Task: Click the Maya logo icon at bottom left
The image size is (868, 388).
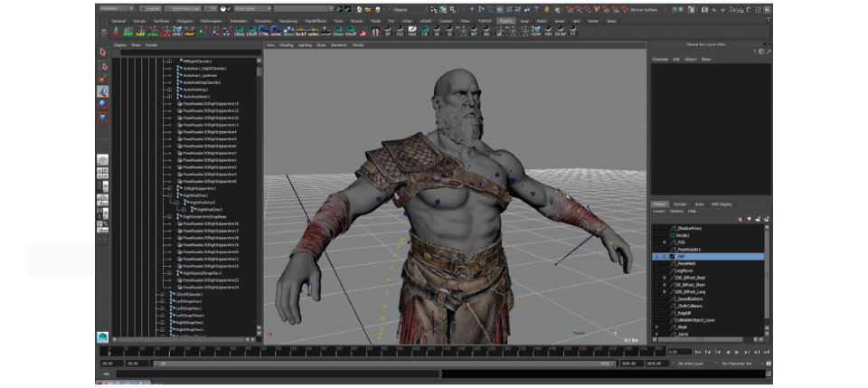Action: click(x=102, y=336)
